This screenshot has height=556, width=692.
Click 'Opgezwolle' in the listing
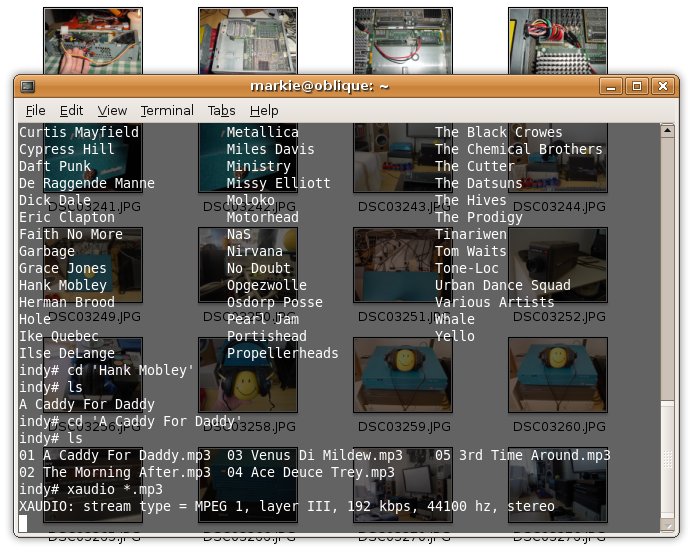click(267, 285)
